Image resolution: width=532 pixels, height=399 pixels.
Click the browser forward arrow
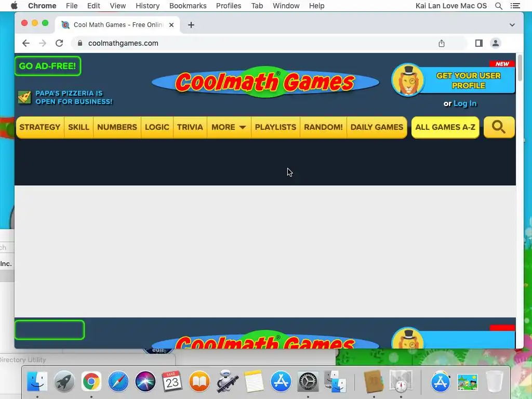click(43, 43)
